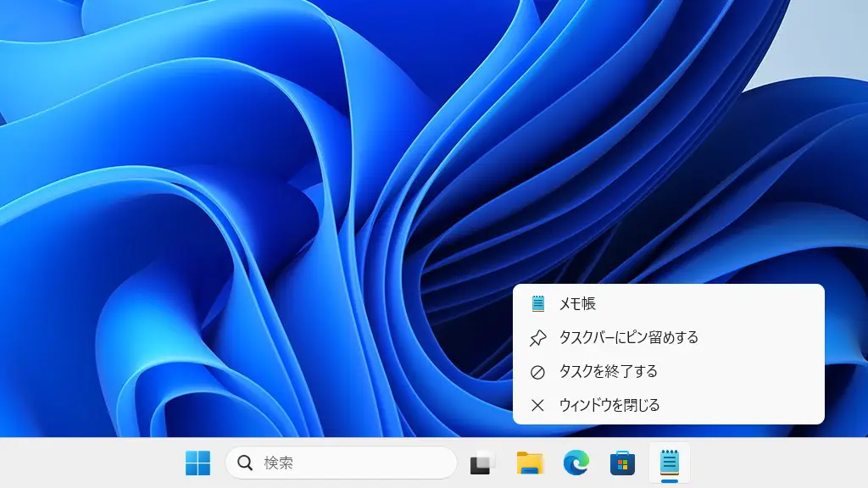The width and height of the screenshot is (868, 488).
Task: Click the pushpin icon in the jump list
Action: pos(537,338)
